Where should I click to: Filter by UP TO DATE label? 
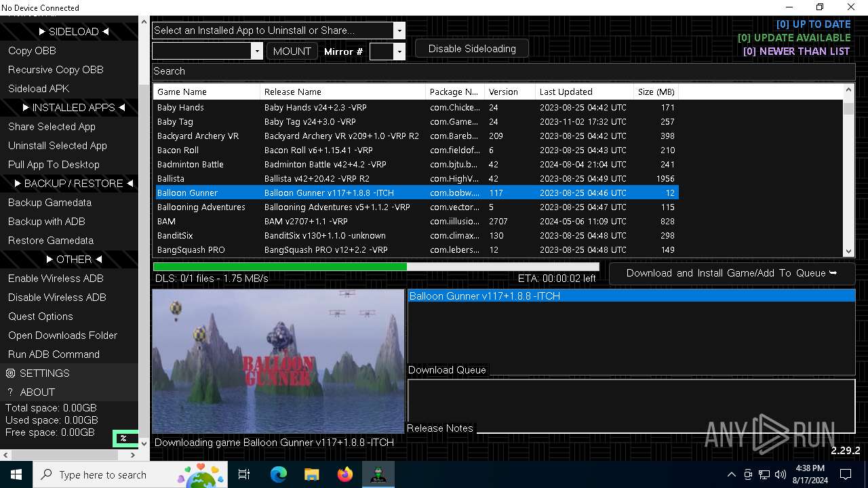click(813, 24)
